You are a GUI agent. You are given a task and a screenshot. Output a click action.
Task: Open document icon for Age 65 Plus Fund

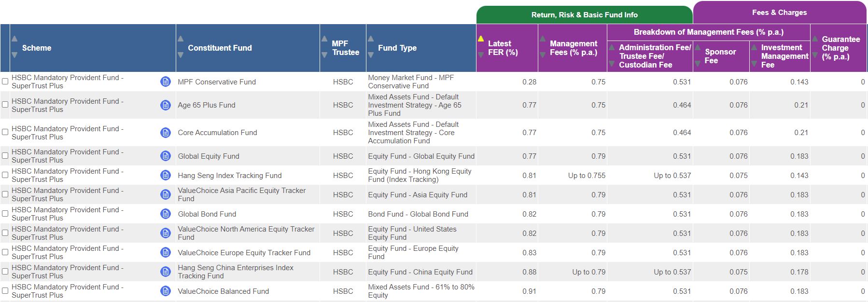point(165,105)
